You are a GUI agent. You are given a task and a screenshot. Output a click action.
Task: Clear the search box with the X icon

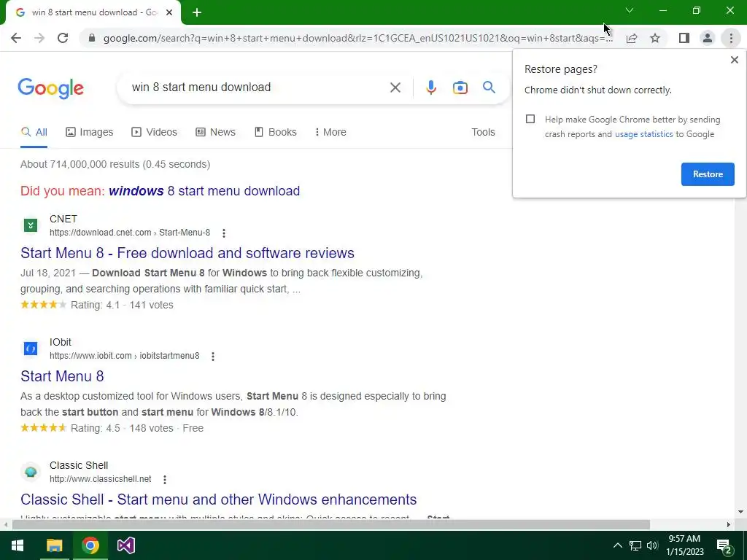point(395,87)
